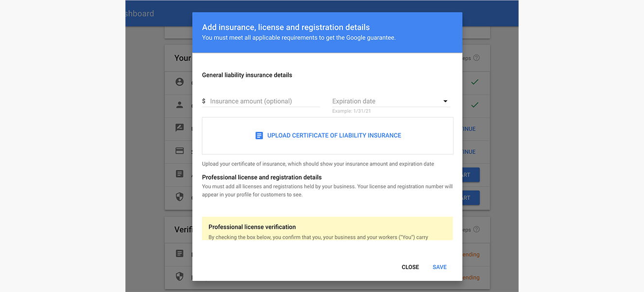Click the dollar sign icon beside insurance amount
Image resolution: width=644 pixels, height=292 pixels.
point(203,101)
